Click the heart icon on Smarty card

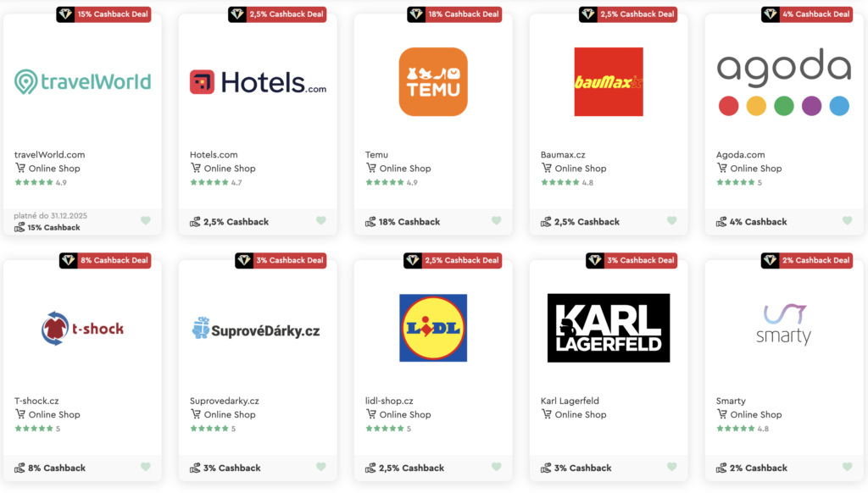848,467
